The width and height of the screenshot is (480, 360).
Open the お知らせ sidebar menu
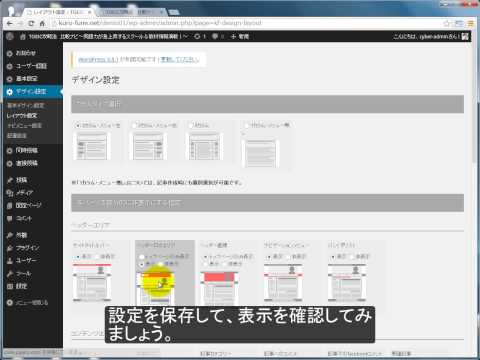[x=26, y=53]
